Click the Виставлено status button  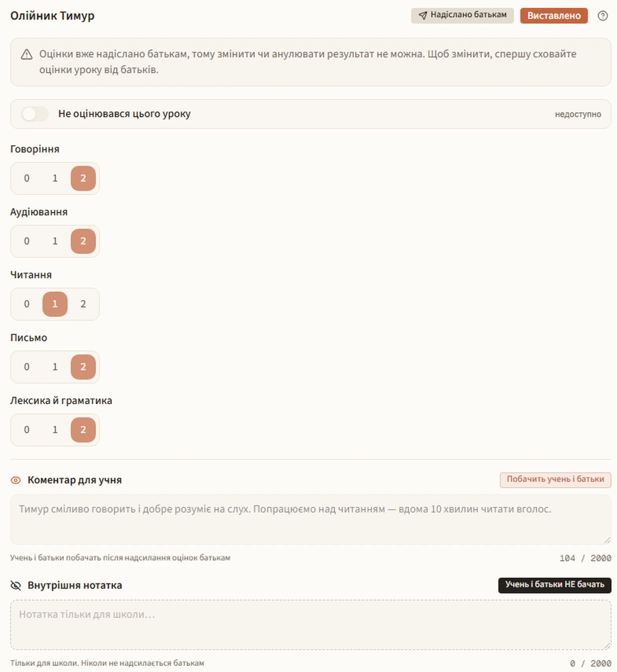pos(554,16)
